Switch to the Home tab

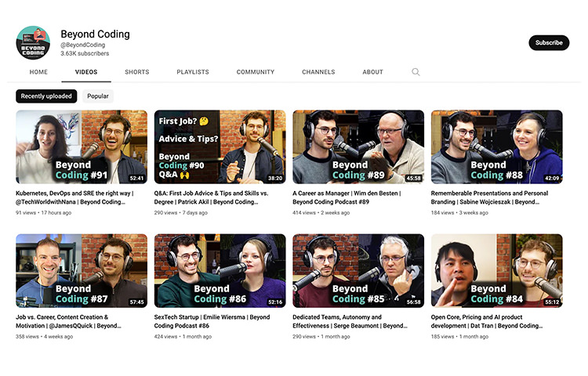(x=38, y=72)
